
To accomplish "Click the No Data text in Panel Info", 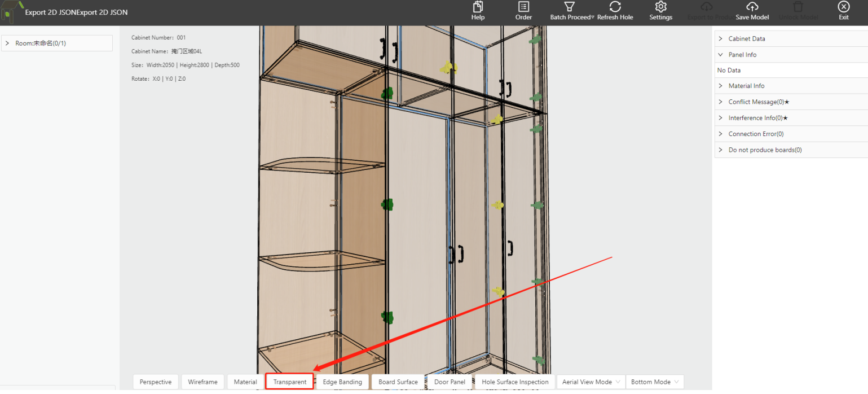I will (729, 71).
